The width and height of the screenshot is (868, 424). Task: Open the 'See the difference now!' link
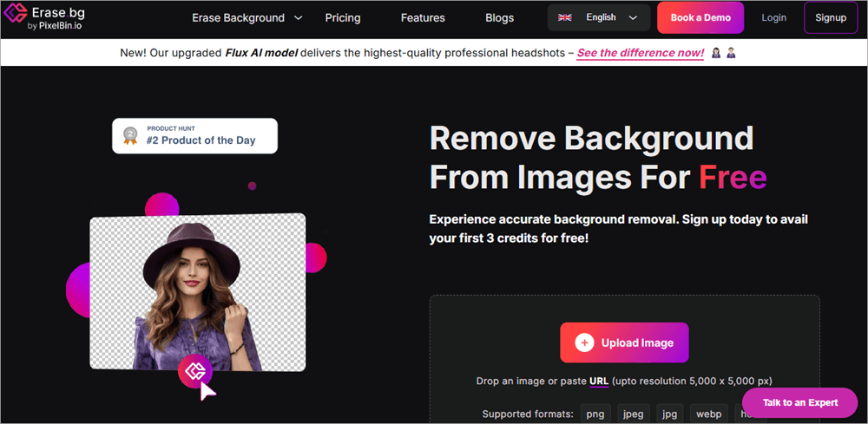tap(640, 53)
